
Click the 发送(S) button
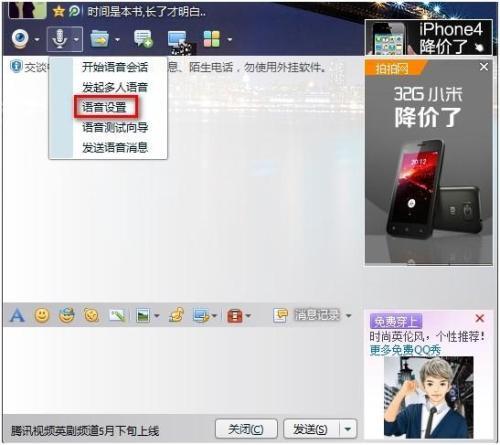click(x=310, y=429)
